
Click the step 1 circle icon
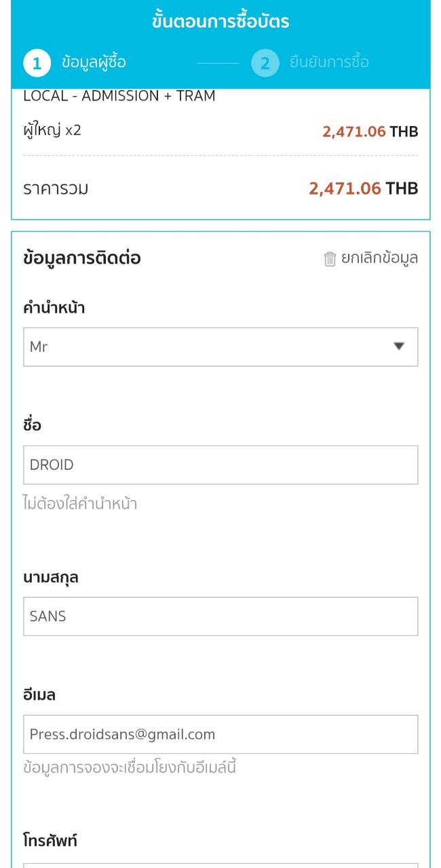37,63
